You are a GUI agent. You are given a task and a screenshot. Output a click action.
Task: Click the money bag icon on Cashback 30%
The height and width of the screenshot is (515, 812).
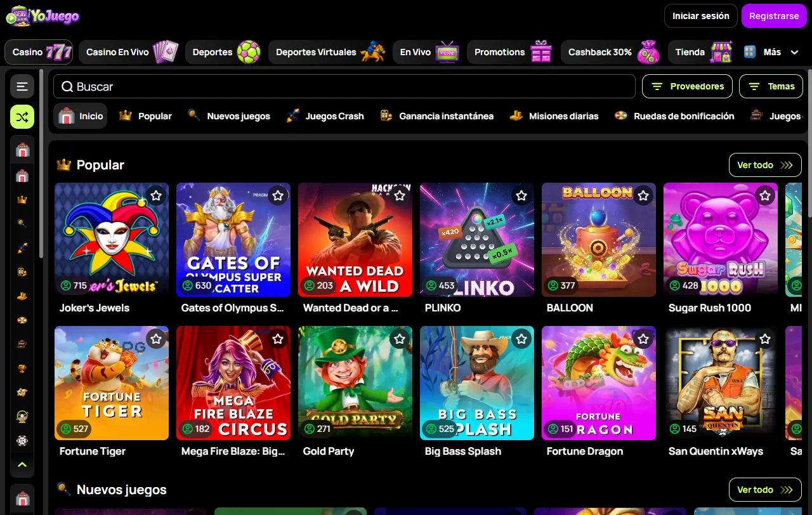pyautogui.click(x=648, y=52)
